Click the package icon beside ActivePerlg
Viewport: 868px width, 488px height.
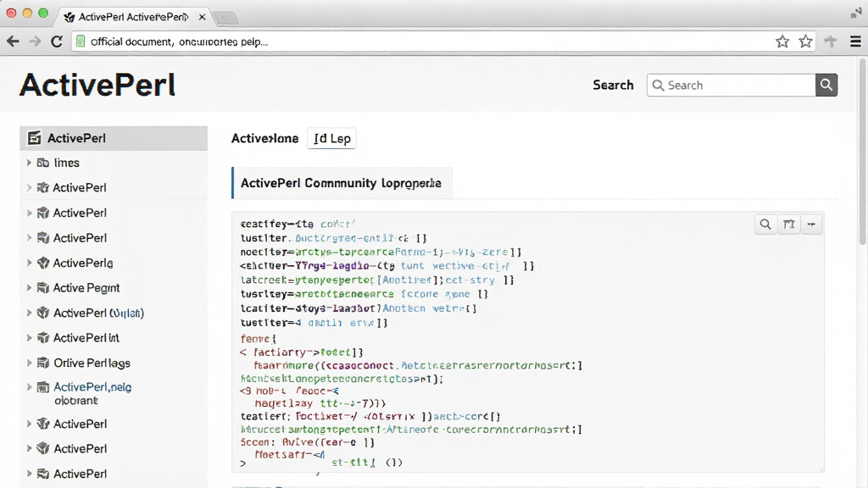point(43,263)
